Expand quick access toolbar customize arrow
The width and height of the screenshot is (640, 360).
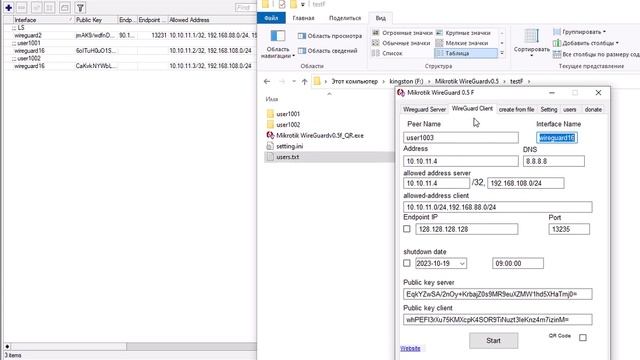(302, 4)
